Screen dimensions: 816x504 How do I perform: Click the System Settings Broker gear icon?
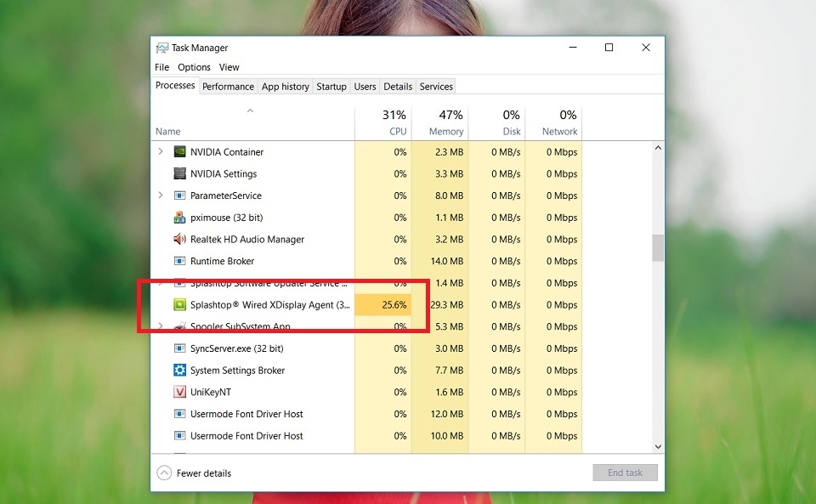click(x=179, y=371)
